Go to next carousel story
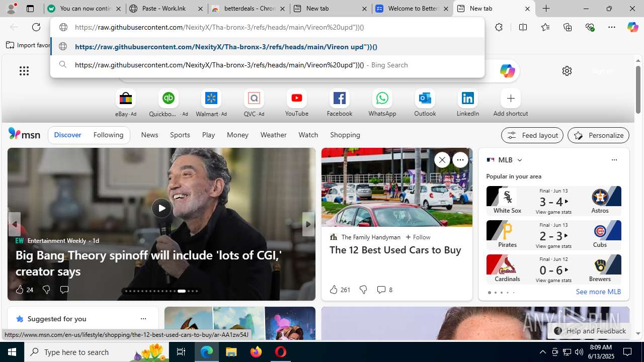 tap(308, 224)
